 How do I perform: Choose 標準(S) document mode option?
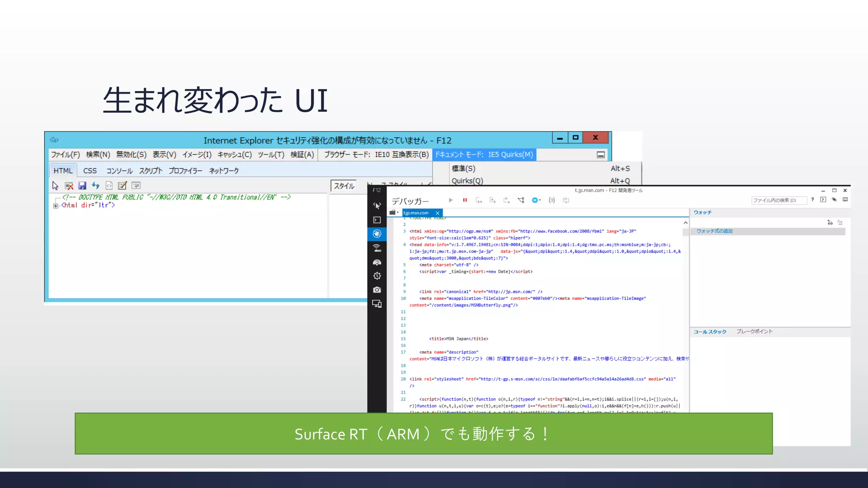[540, 169]
